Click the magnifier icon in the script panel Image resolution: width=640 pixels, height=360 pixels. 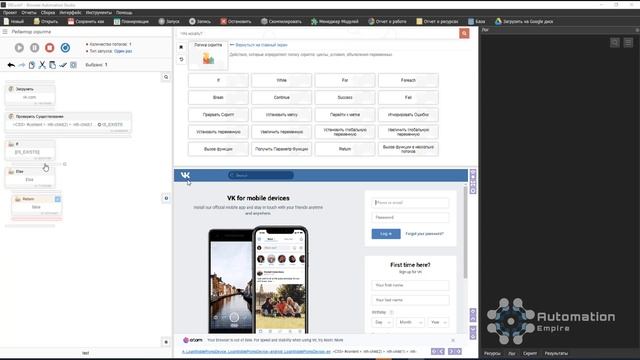coord(166,77)
